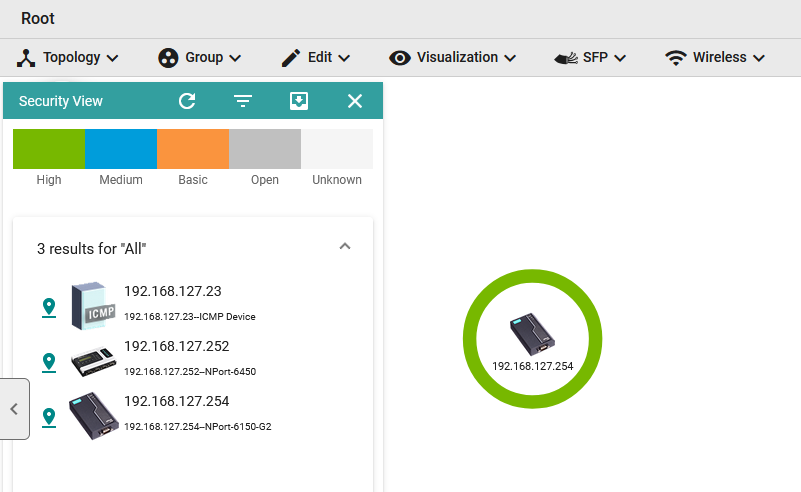The image size is (801, 492).
Task: Open the Edit dropdown menu
Action: tap(315, 58)
